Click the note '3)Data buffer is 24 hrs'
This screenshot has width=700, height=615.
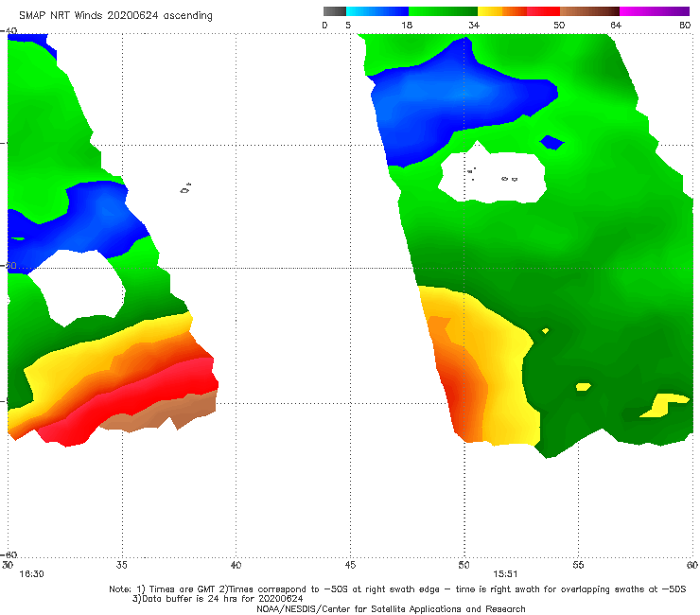(x=218, y=599)
